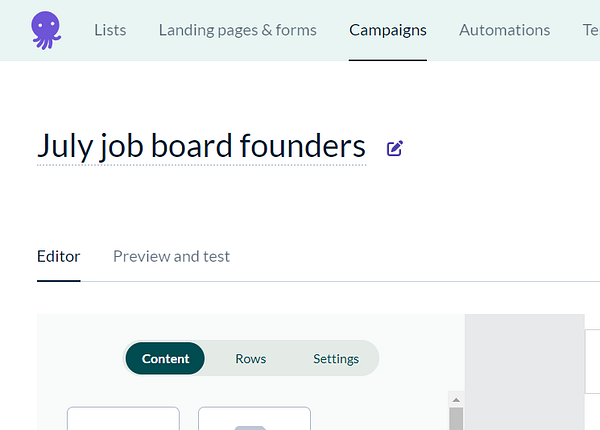Switch the editor panel to Settings
The width and height of the screenshot is (600, 430).
click(x=335, y=359)
